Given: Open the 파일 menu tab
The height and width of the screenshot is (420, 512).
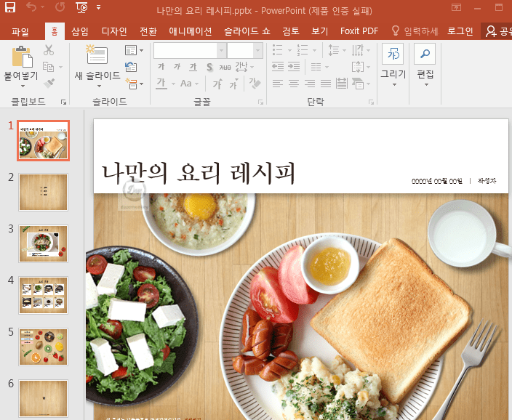Looking at the screenshot, I should [20, 31].
